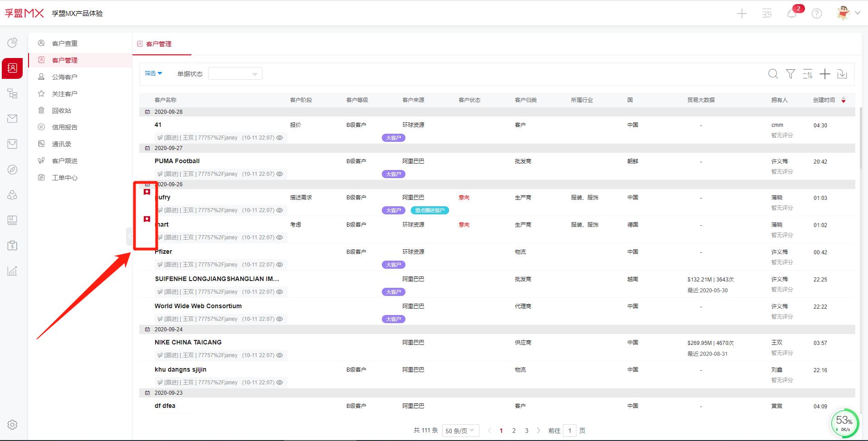
Task: Click the page number jump input field
Action: (570, 431)
